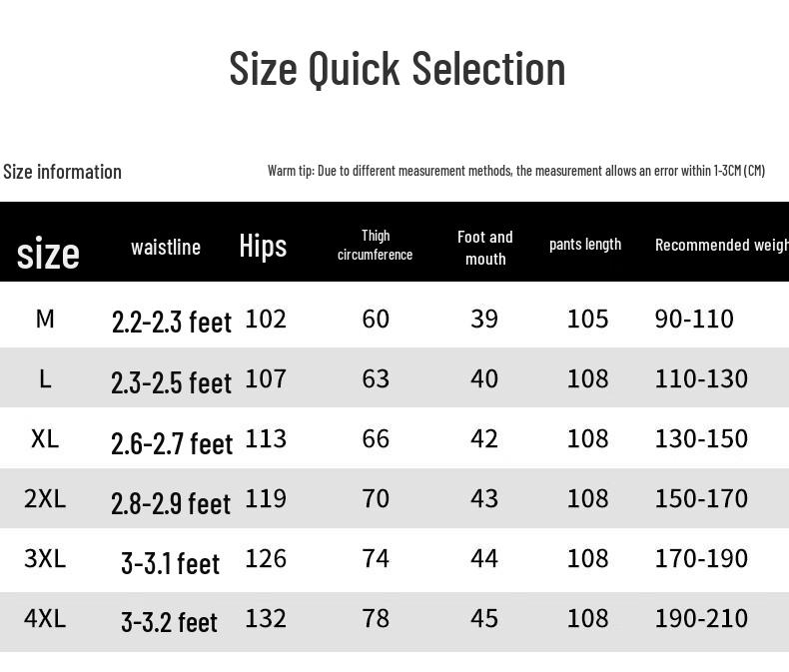Click the "2.2-2.3 feet" waistline cell
The image size is (789, 672).
(172, 322)
